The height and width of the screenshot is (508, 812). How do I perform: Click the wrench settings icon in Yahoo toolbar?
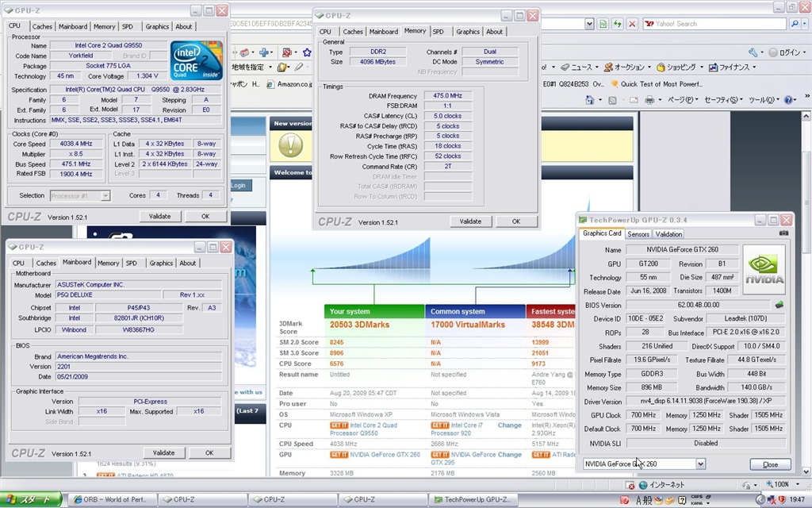coord(753,52)
